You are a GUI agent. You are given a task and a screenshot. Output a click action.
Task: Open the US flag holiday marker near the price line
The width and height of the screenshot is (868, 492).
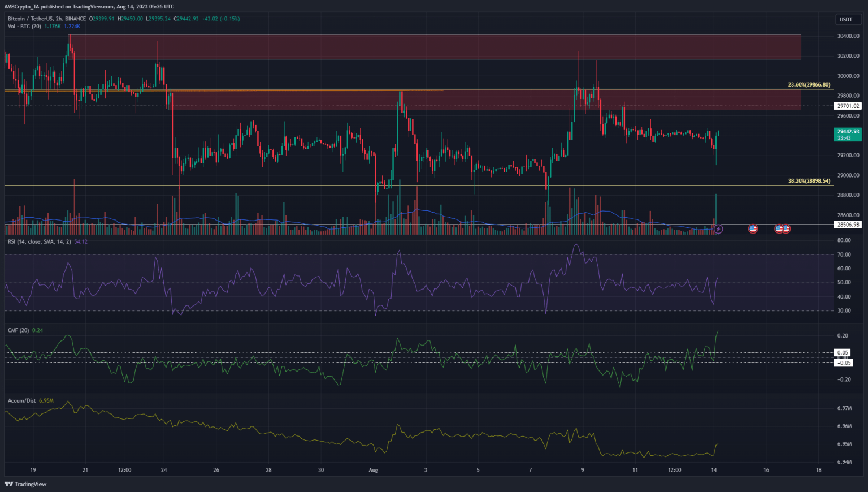[x=753, y=228]
